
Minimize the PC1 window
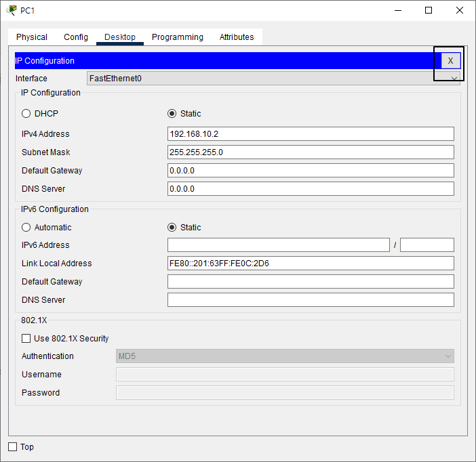click(398, 10)
